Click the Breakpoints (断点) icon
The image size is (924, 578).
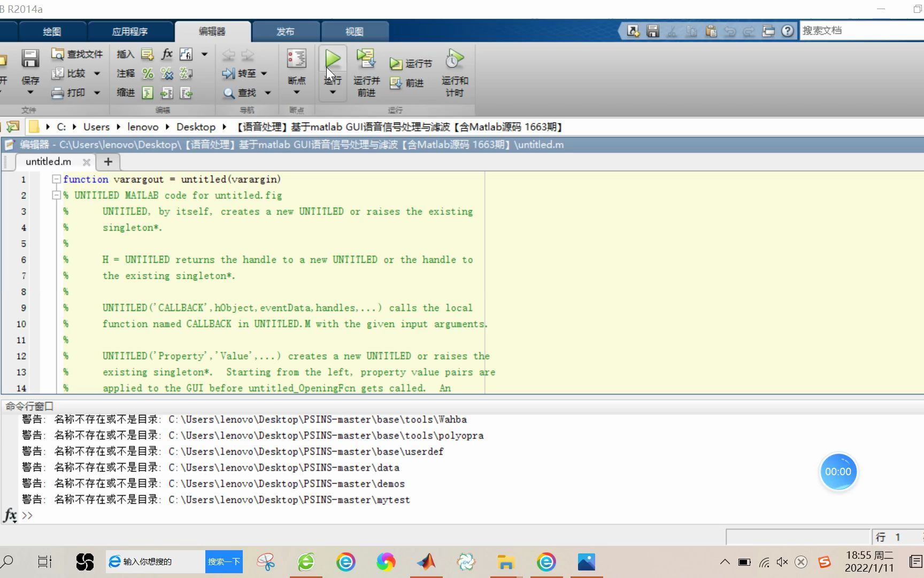point(296,59)
